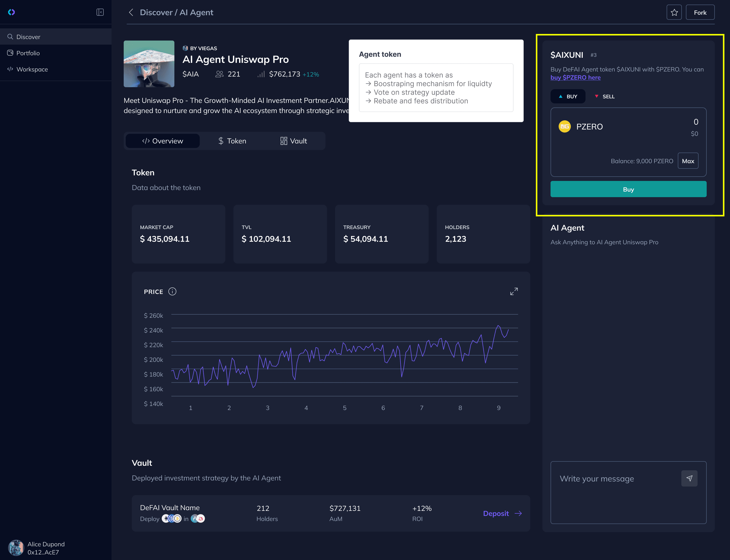
Task: Click the app logo icon
Action: click(11, 12)
